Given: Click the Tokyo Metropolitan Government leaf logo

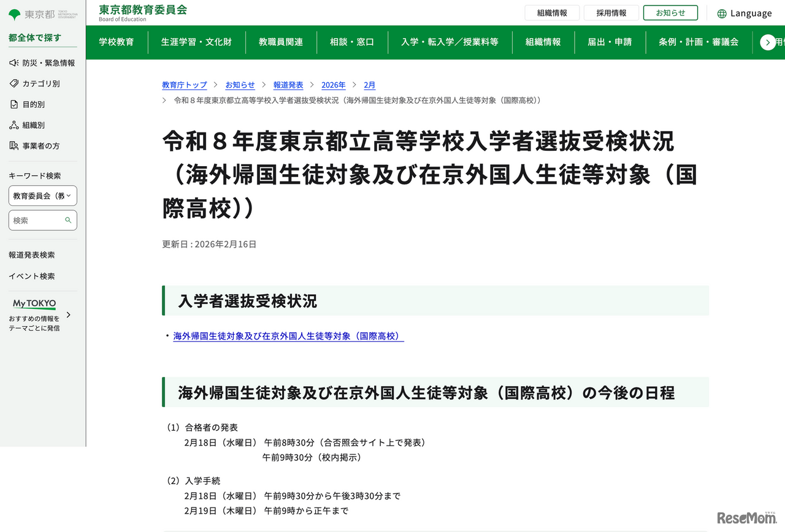Looking at the screenshot, I should click(13, 13).
